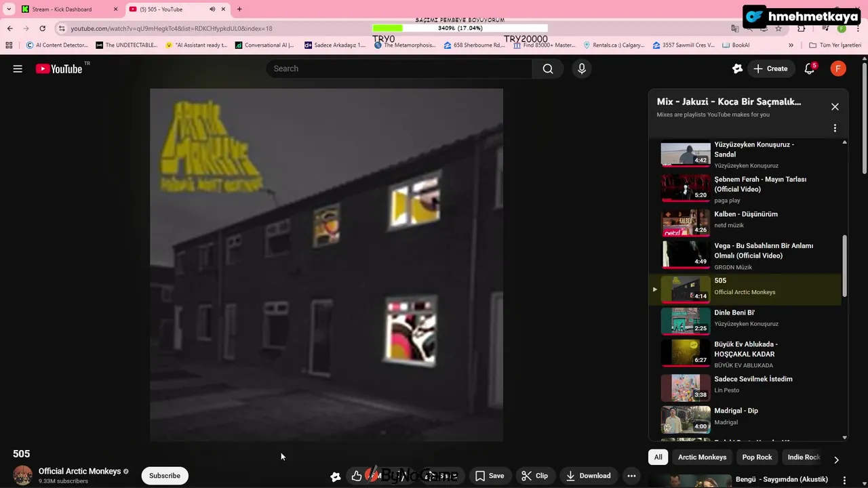
Task: Open the Sadece Arkadaşız bookmark
Action: 335,45
